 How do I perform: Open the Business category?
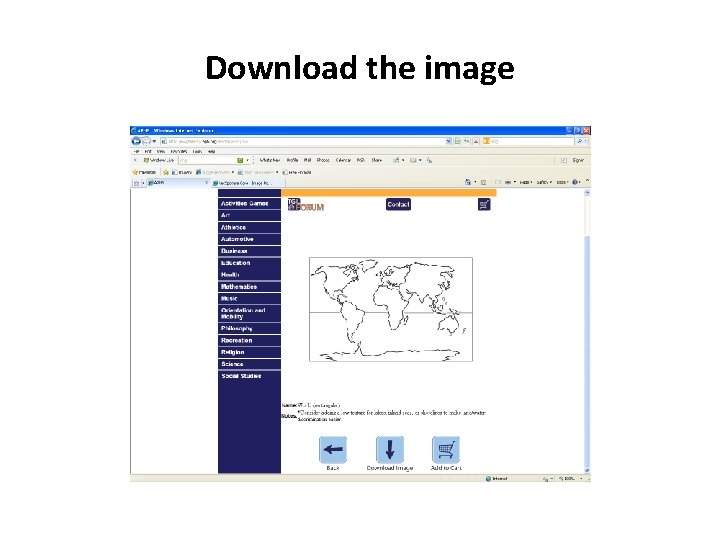[249, 251]
